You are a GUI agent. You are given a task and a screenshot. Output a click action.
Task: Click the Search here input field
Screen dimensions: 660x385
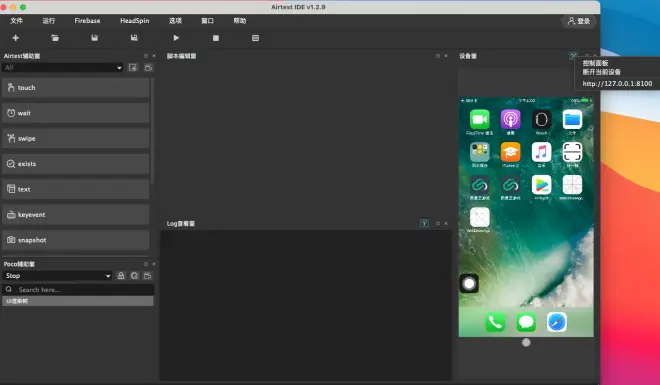(78, 289)
